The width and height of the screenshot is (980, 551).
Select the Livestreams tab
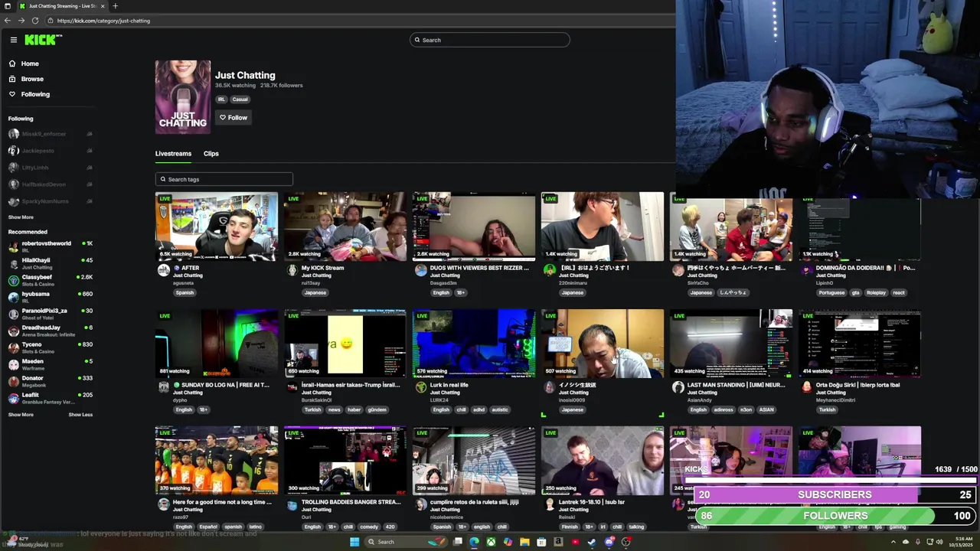tap(173, 153)
